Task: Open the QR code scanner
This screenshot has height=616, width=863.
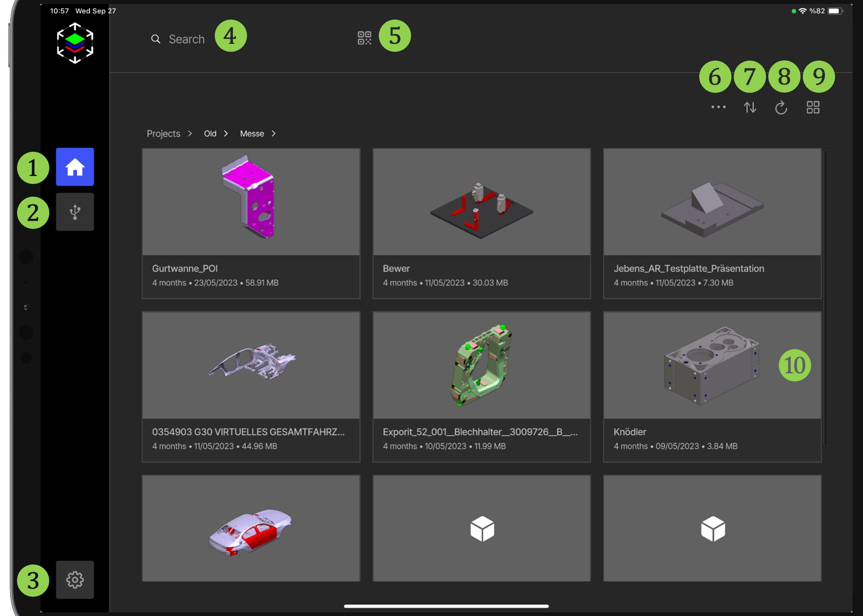Action: pyautogui.click(x=364, y=38)
